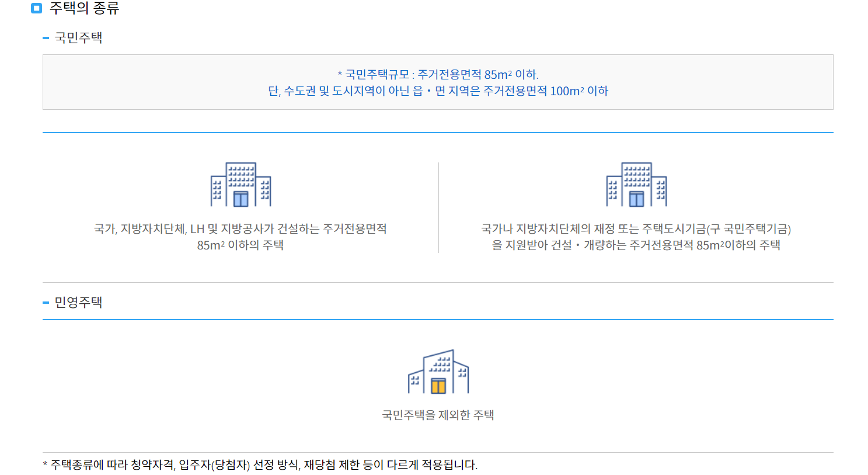Image resolution: width=868 pixels, height=475 pixels.
Task: Click the blue divider line under 민영주택
Action: pyautogui.click(x=437, y=318)
